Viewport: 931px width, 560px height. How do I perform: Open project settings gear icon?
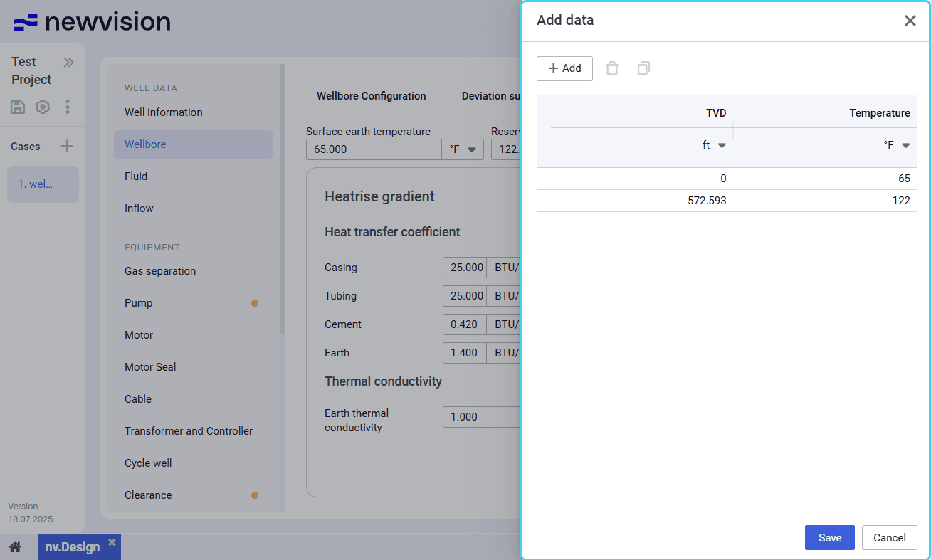(43, 107)
